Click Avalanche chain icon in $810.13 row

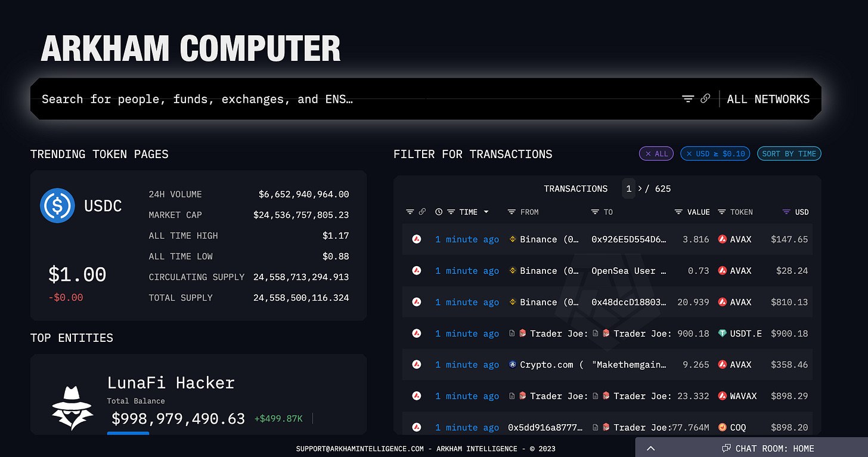(x=417, y=302)
